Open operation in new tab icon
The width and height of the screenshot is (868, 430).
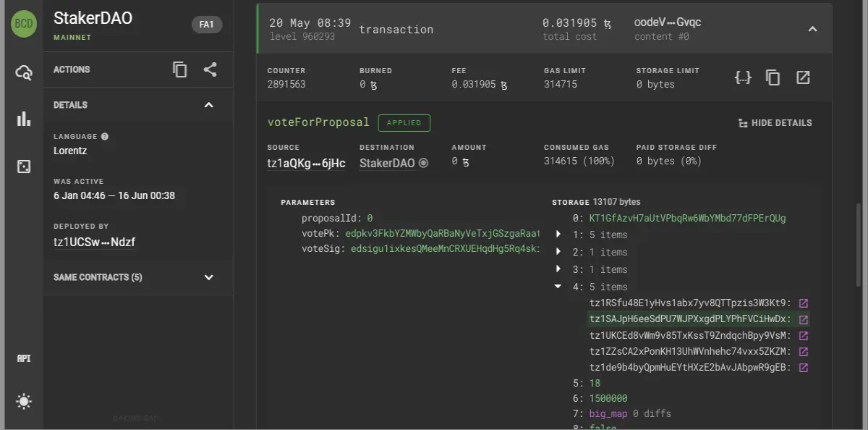coord(803,77)
